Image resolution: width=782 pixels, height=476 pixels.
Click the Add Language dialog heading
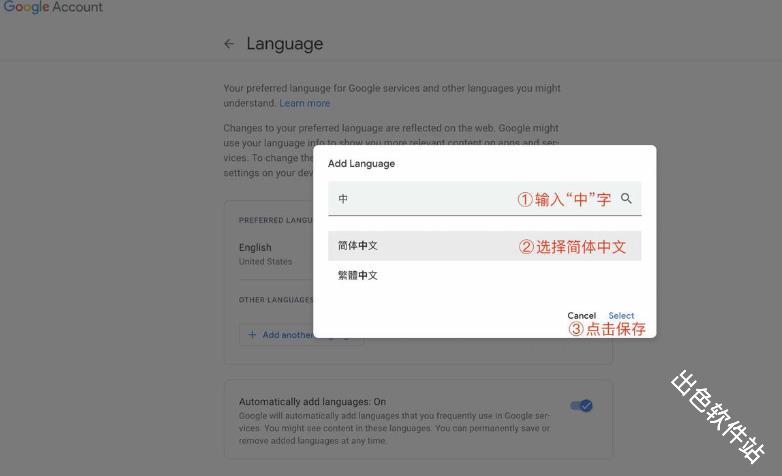click(x=361, y=164)
